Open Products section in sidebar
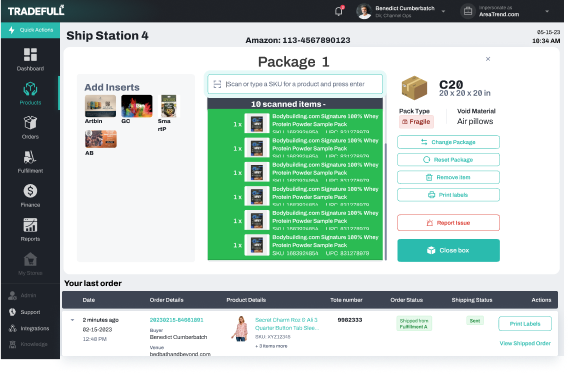This screenshot has width=577, height=374. tap(30, 94)
